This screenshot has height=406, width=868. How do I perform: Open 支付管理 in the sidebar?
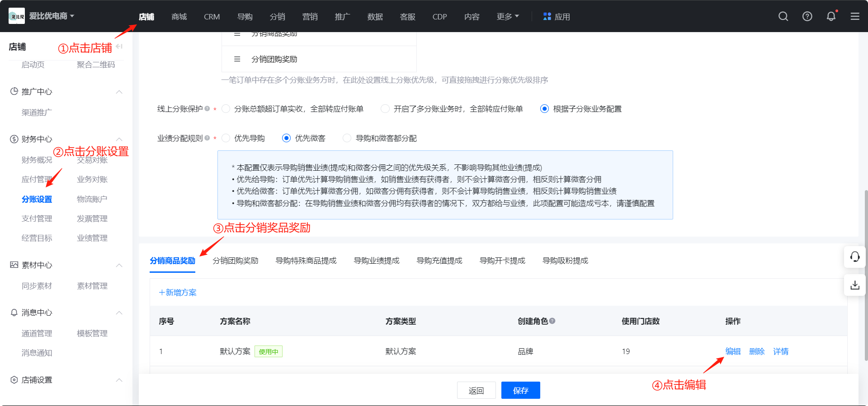coord(37,219)
